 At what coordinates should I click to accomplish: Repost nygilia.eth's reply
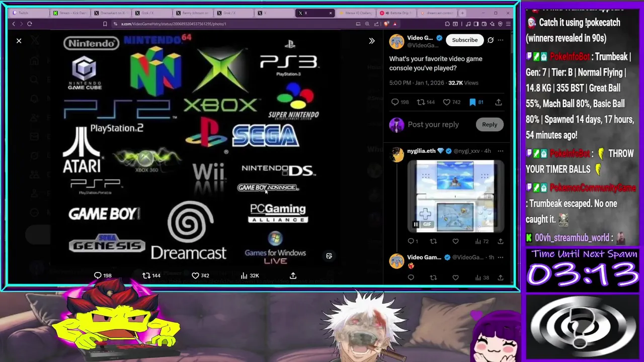point(433,241)
